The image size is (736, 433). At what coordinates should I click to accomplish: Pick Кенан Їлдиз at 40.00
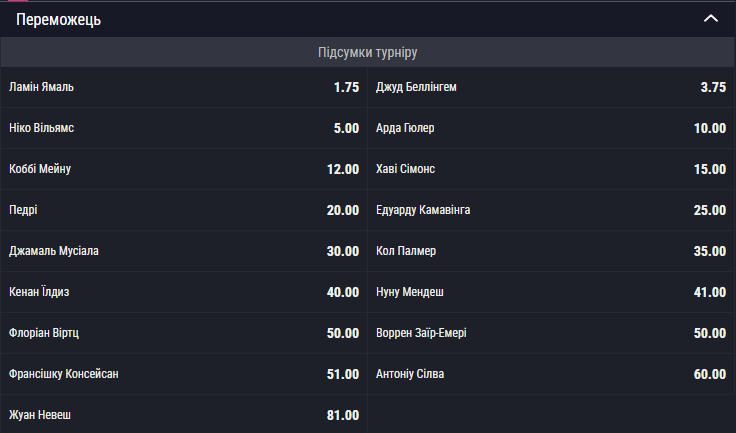pyautogui.click(x=184, y=292)
